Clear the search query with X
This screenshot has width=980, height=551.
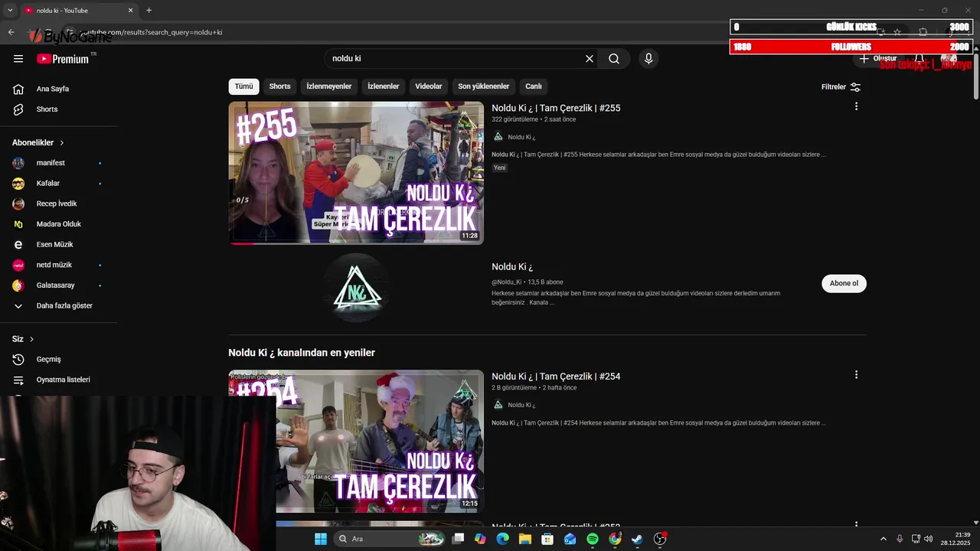[590, 59]
